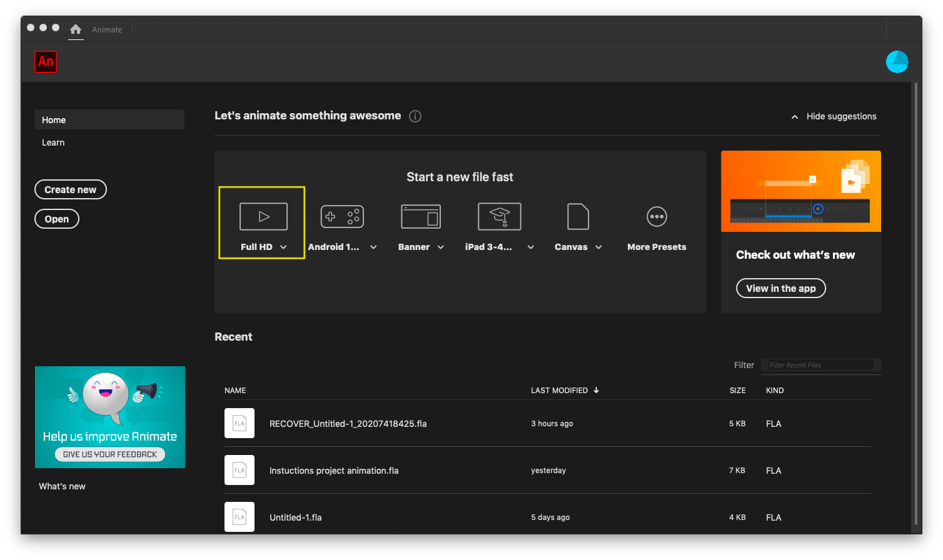Open the What's new link
This screenshot has width=943, height=560.
pos(62,486)
